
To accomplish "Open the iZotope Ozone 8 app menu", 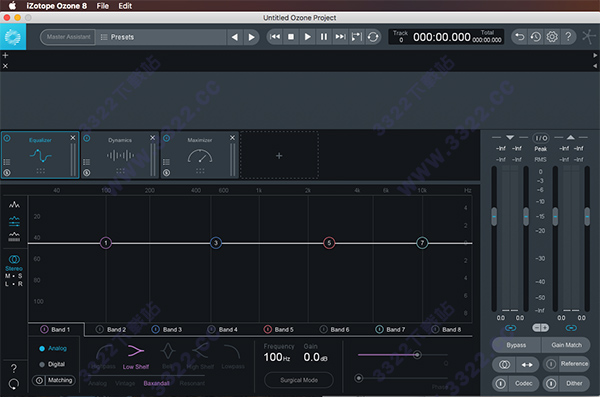I will (x=57, y=6).
